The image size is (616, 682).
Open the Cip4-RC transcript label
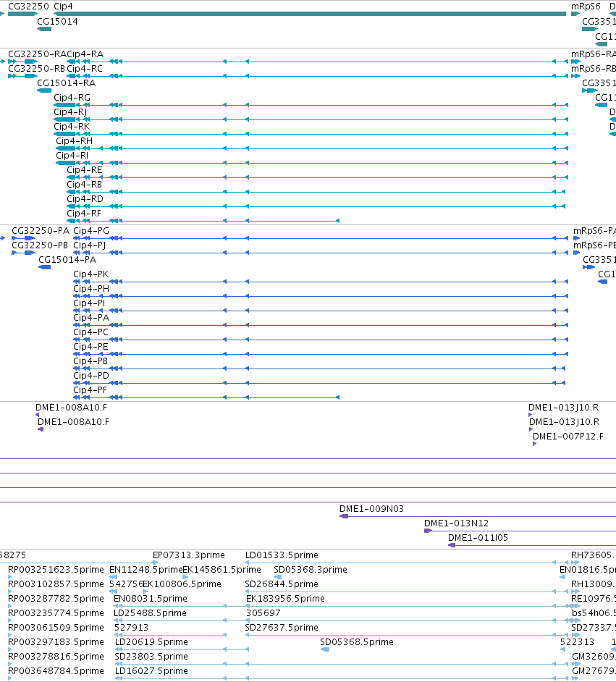point(85,69)
